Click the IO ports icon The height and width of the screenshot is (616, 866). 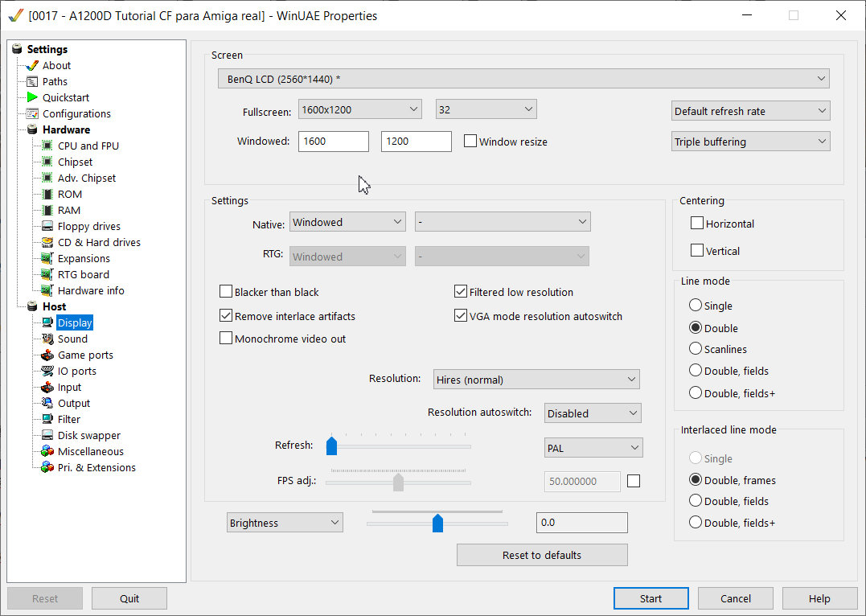pos(47,371)
